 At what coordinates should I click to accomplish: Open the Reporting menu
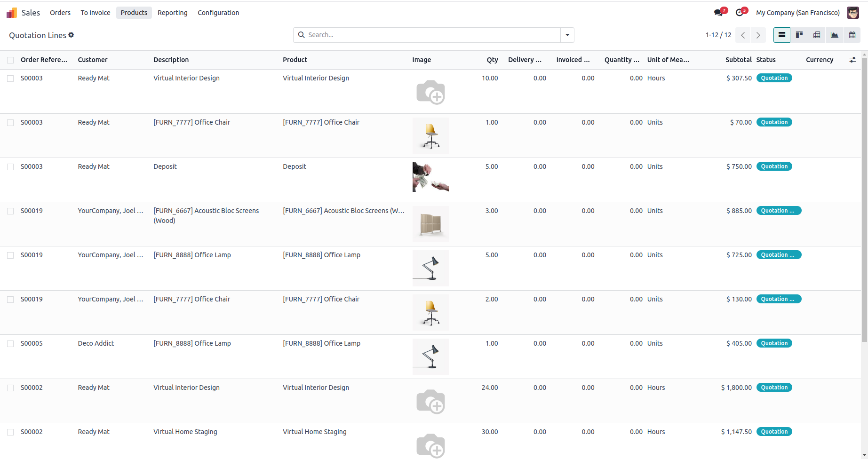click(172, 13)
